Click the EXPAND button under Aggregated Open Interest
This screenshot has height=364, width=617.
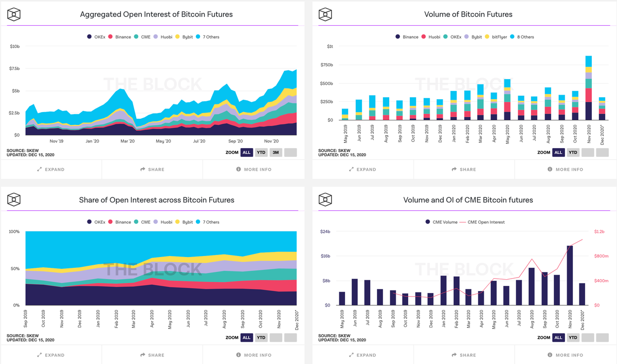pos(50,169)
